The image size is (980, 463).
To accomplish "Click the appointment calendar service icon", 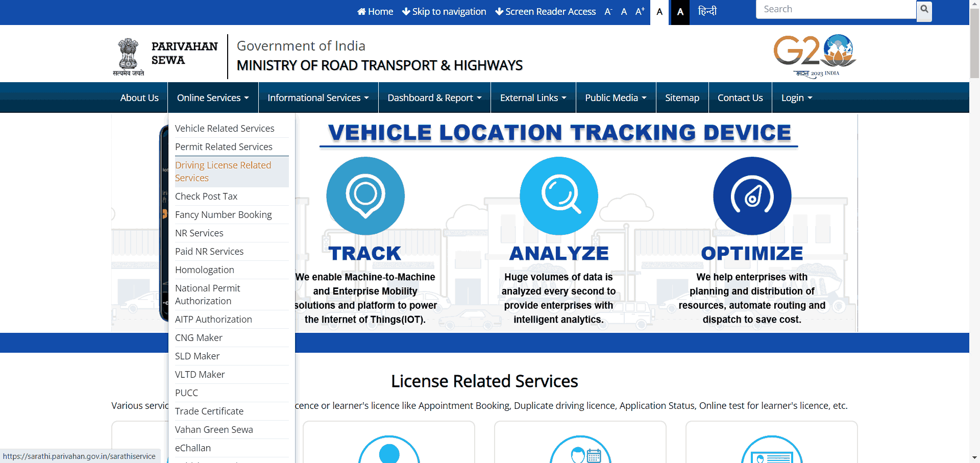I will pyautogui.click(x=580, y=450).
